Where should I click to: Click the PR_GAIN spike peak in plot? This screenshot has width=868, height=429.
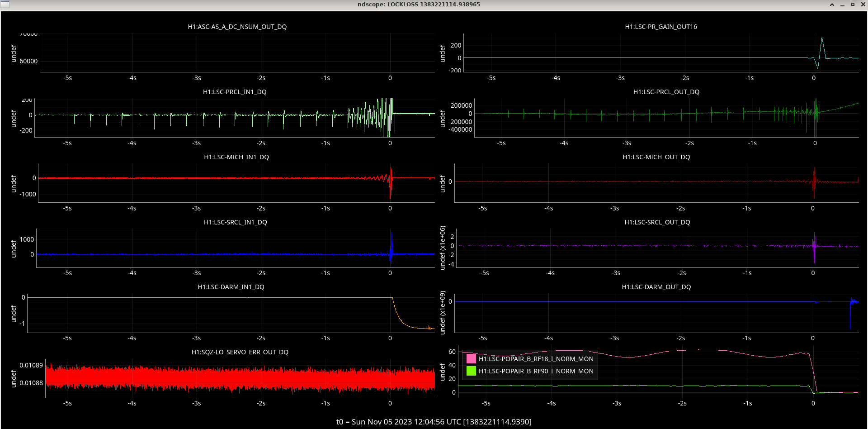pyautogui.click(x=822, y=38)
